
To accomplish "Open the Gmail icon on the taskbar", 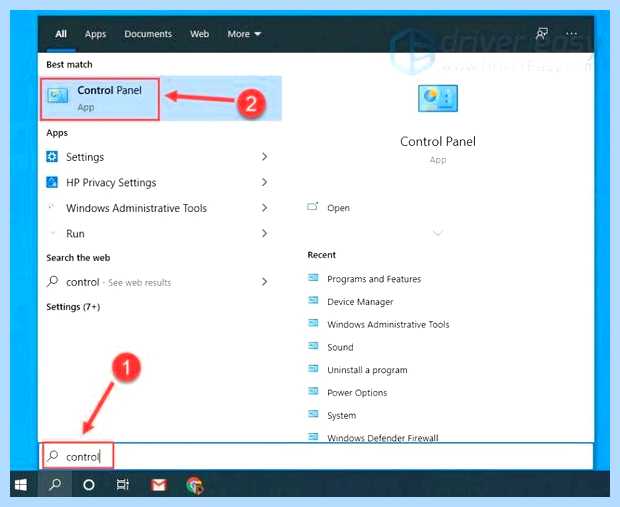I will (159, 485).
